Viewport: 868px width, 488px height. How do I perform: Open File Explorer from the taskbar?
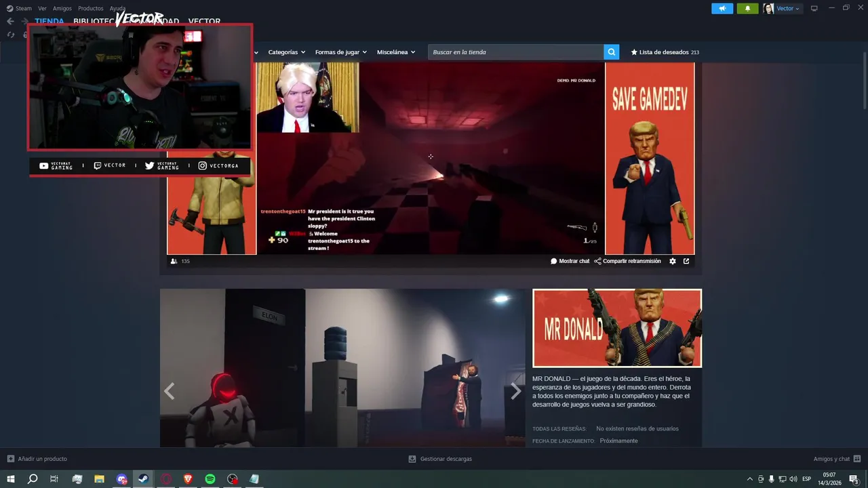coord(99,479)
